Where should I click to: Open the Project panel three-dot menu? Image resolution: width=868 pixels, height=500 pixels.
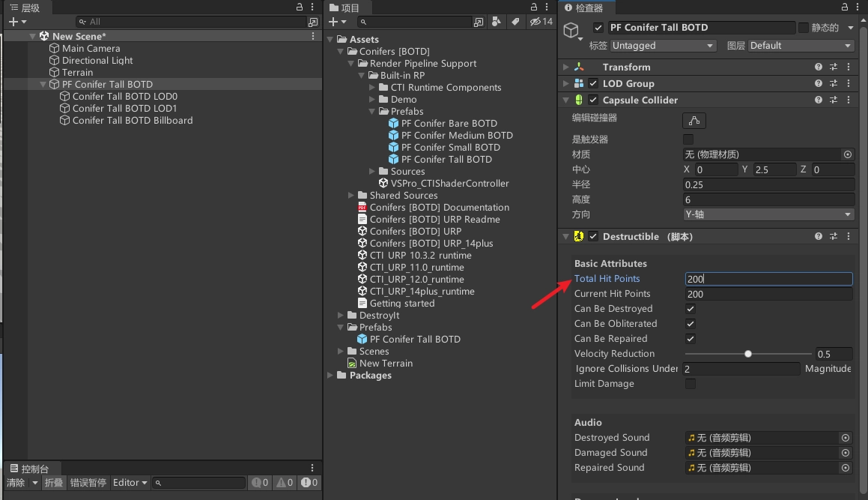coord(547,7)
